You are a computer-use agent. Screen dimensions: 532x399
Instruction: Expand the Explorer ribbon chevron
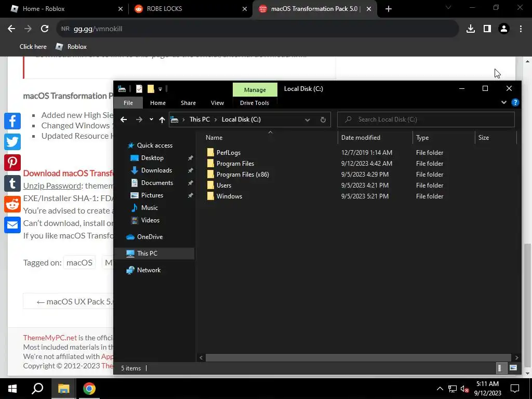(x=504, y=102)
